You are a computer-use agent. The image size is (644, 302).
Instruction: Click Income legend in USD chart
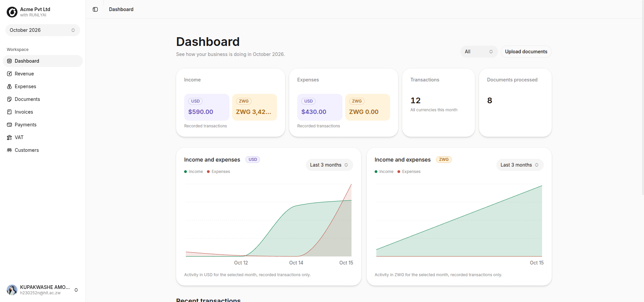(x=194, y=172)
